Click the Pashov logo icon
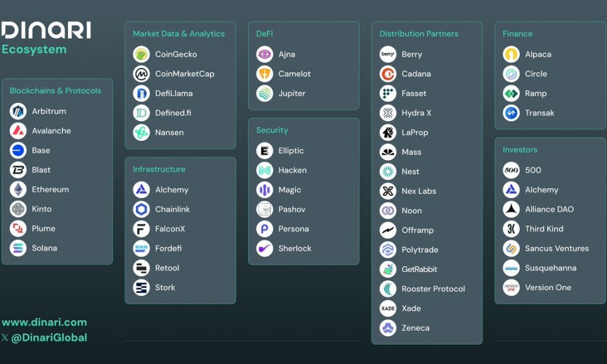This screenshot has width=607, height=364. 265,209
